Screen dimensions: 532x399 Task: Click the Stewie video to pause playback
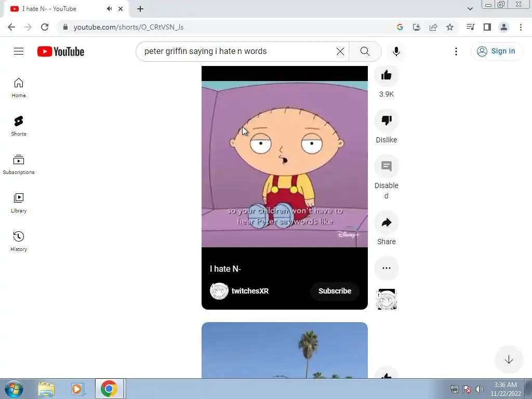coord(284,164)
